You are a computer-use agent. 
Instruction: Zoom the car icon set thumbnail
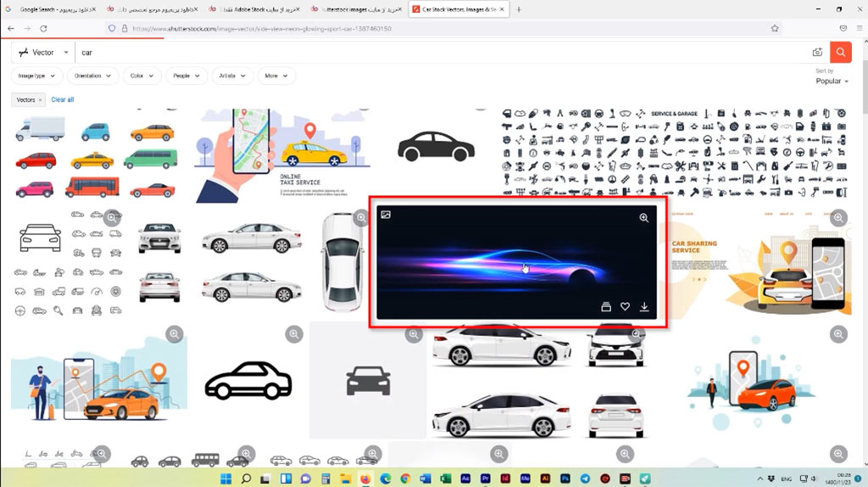coord(113,218)
